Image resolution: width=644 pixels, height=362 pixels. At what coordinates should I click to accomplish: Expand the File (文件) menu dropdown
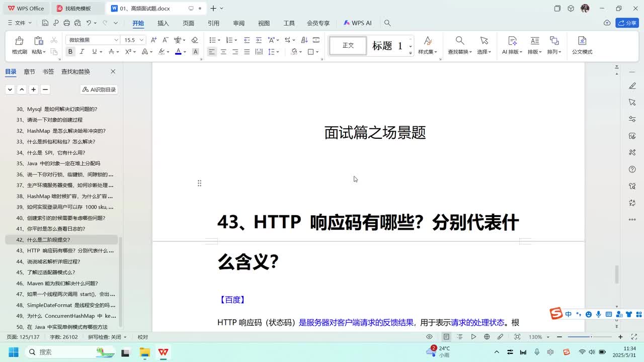(x=20, y=23)
